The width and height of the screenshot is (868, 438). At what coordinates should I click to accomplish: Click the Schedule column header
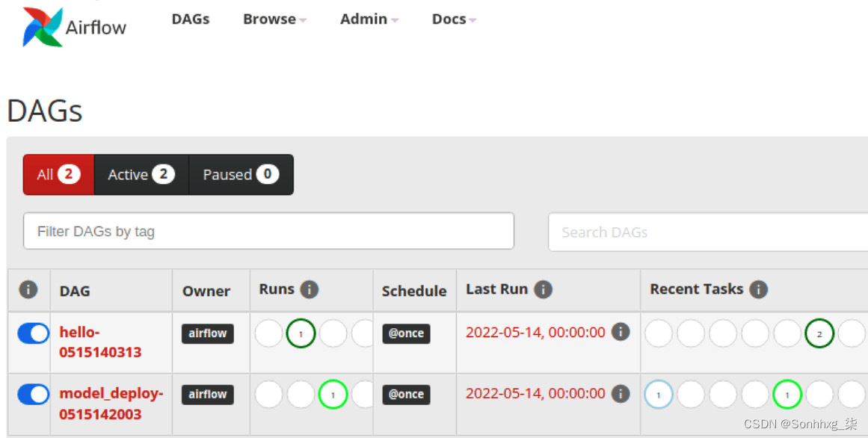pyautogui.click(x=414, y=291)
